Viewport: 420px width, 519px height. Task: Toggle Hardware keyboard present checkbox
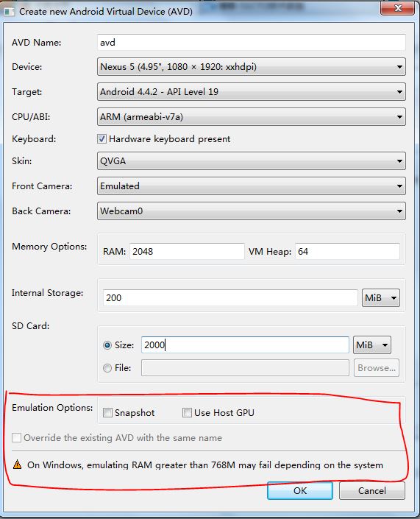click(x=102, y=138)
